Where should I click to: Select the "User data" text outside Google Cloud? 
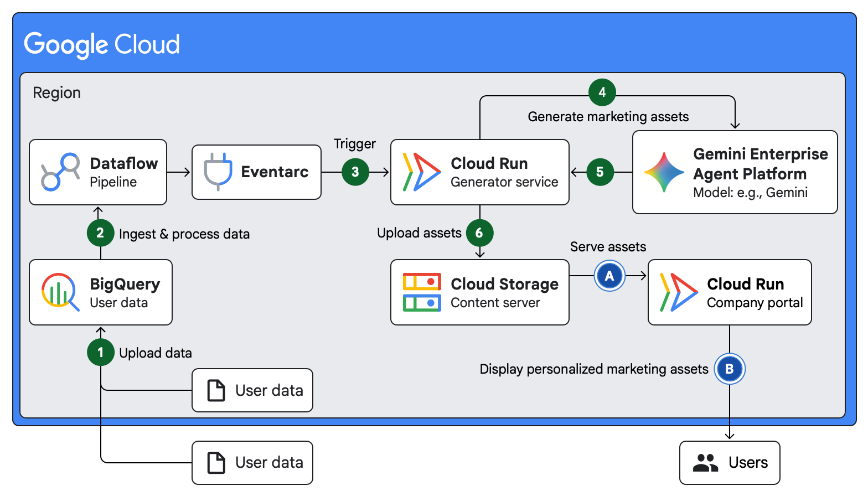(x=269, y=463)
